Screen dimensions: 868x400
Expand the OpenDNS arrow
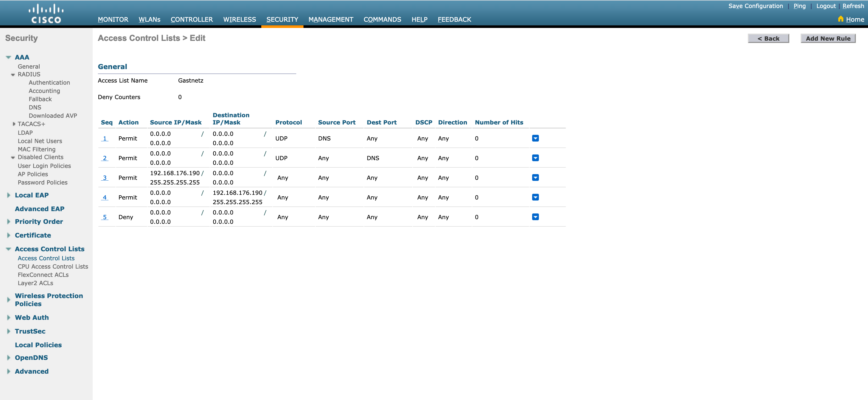(9, 358)
